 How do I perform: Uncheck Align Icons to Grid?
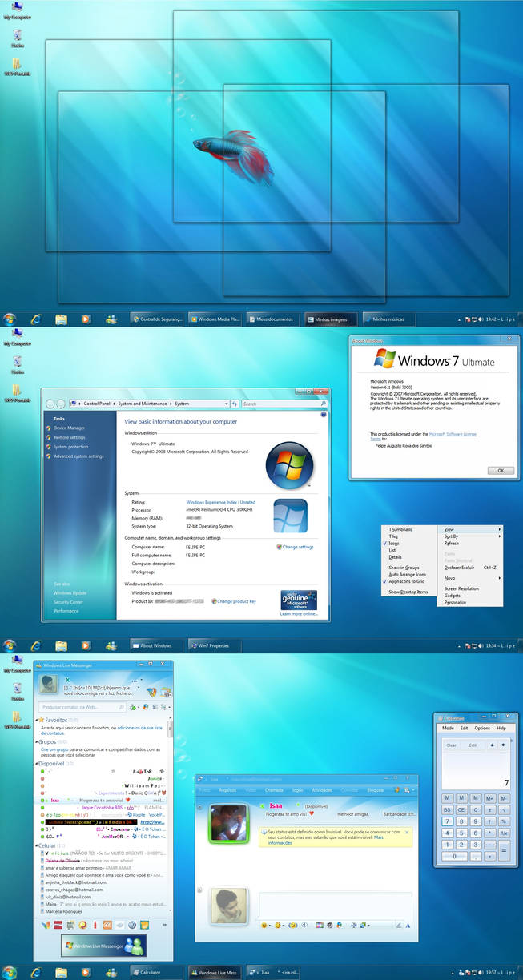pyautogui.click(x=408, y=581)
